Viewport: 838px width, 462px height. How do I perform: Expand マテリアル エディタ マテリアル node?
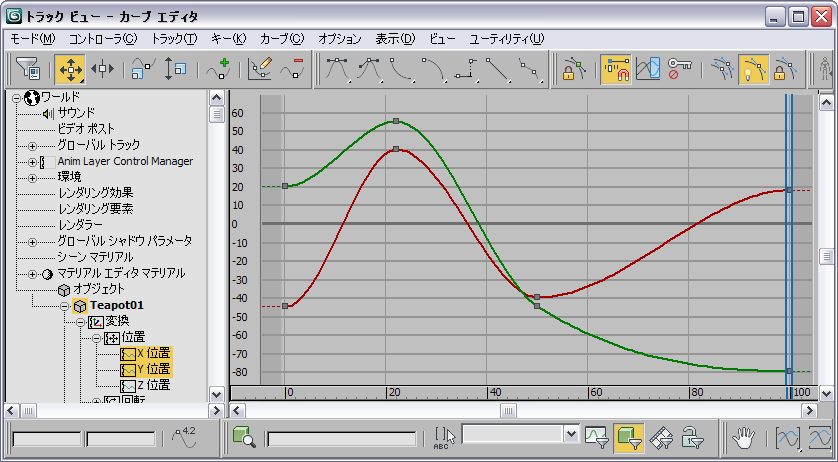(x=33, y=274)
